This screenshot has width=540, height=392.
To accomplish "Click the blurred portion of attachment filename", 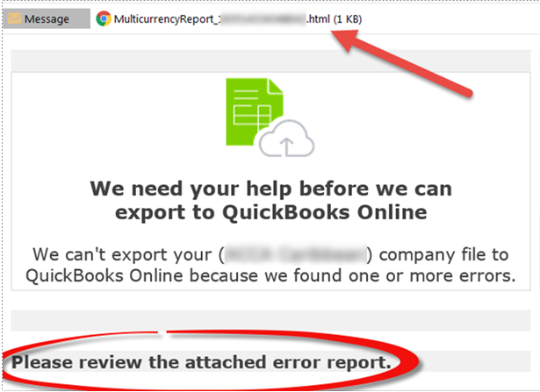I will pos(263,19).
